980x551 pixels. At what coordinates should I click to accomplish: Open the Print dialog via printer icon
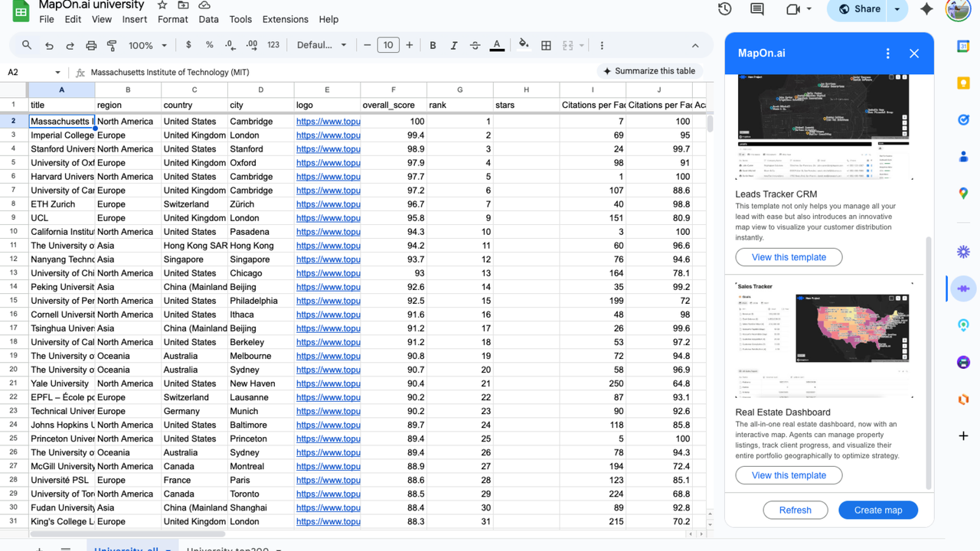tap(91, 44)
